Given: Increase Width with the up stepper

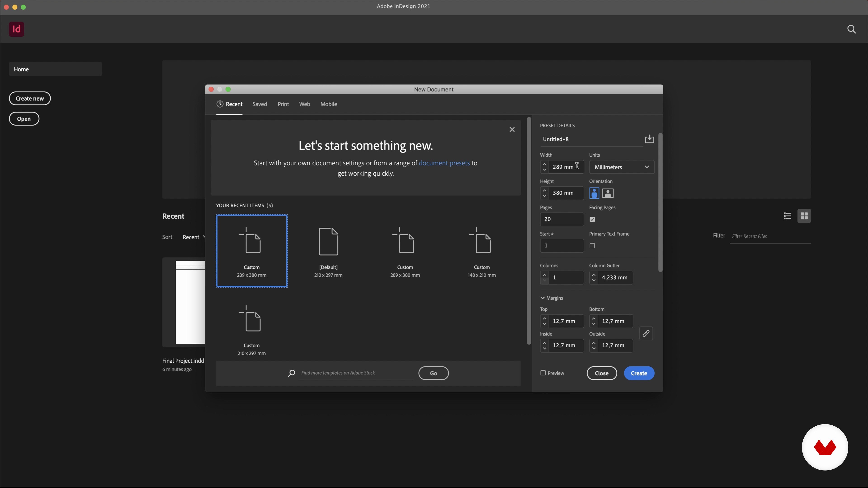Looking at the screenshot, I should (x=545, y=164).
